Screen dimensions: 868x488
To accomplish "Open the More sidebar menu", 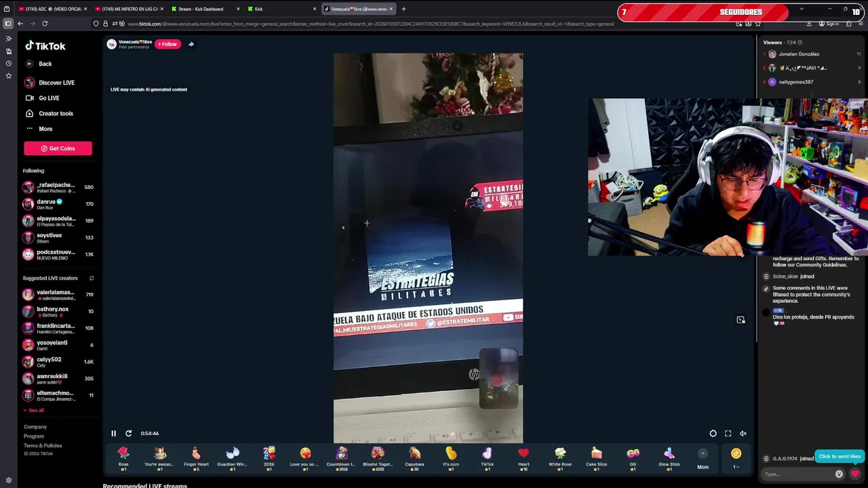I will (x=39, y=129).
